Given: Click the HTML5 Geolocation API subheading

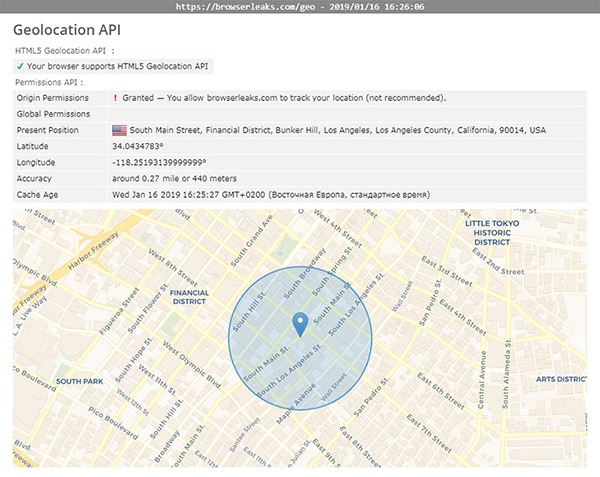Looking at the screenshot, I should 60,51.
